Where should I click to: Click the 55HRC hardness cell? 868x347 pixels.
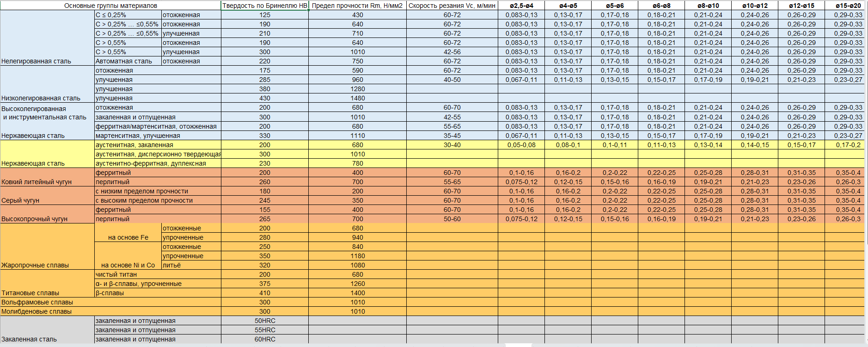(264, 330)
